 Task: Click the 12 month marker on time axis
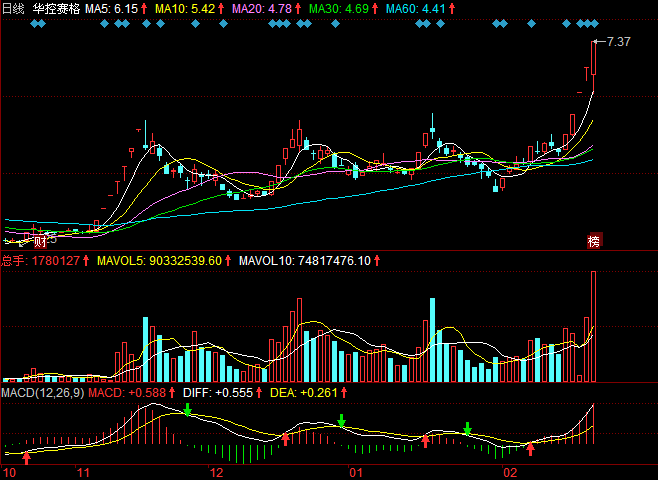pos(215,471)
